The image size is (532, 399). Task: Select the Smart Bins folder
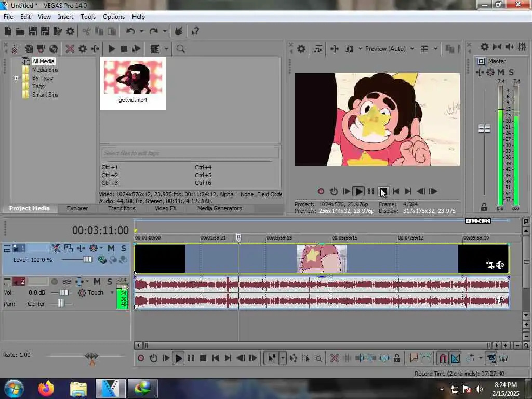45,95
